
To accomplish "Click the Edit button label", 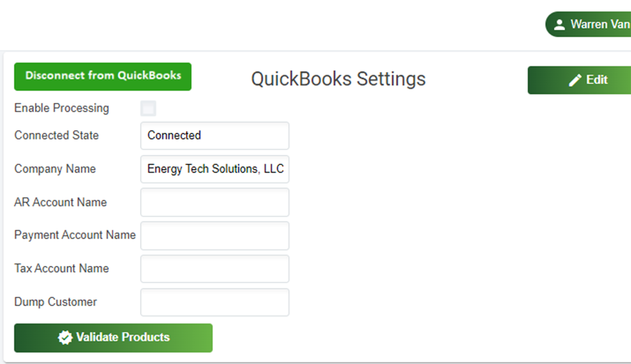I will point(597,80).
